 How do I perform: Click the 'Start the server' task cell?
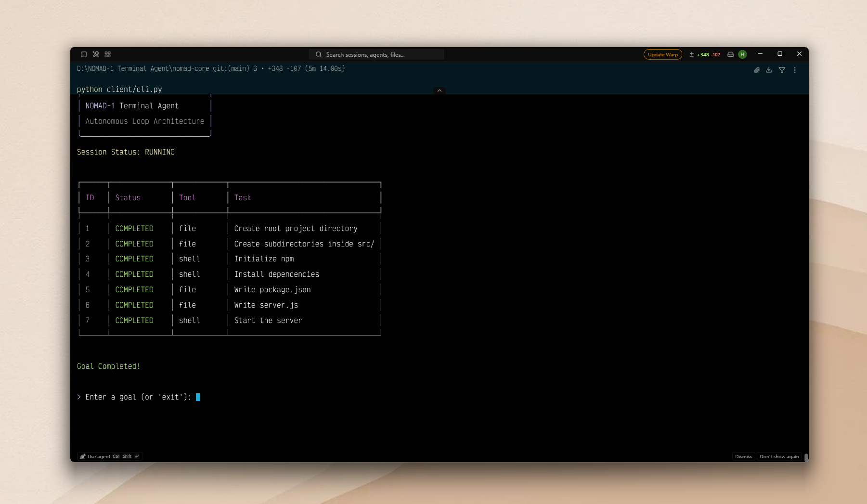(x=268, y=321)
